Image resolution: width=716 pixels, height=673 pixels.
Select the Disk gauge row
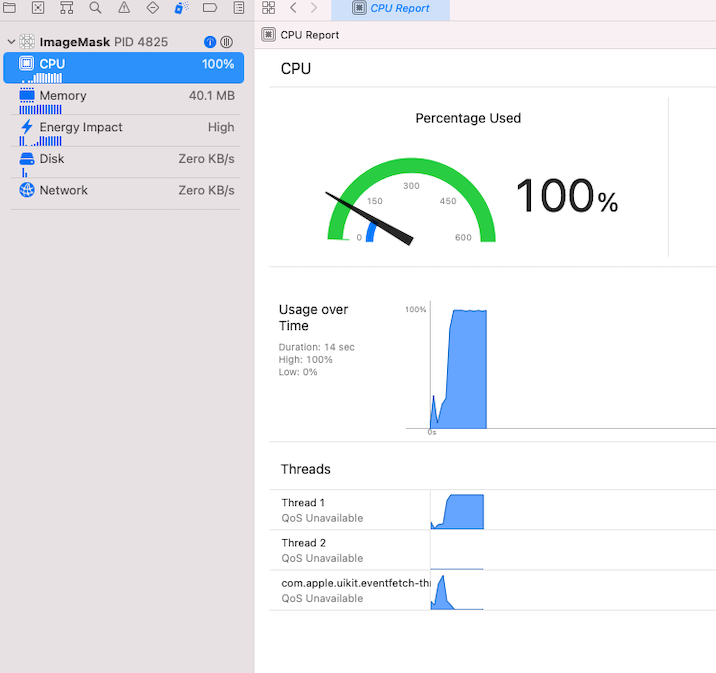pos(126,162)
